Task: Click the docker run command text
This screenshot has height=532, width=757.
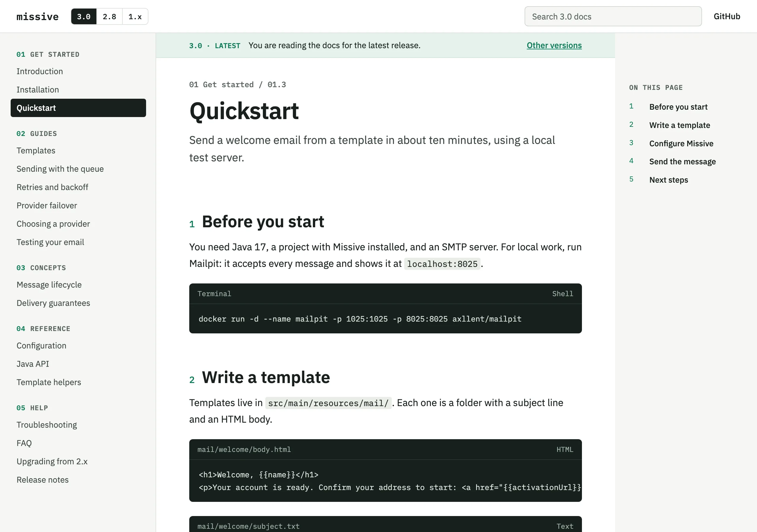Action: click(360, 319)
